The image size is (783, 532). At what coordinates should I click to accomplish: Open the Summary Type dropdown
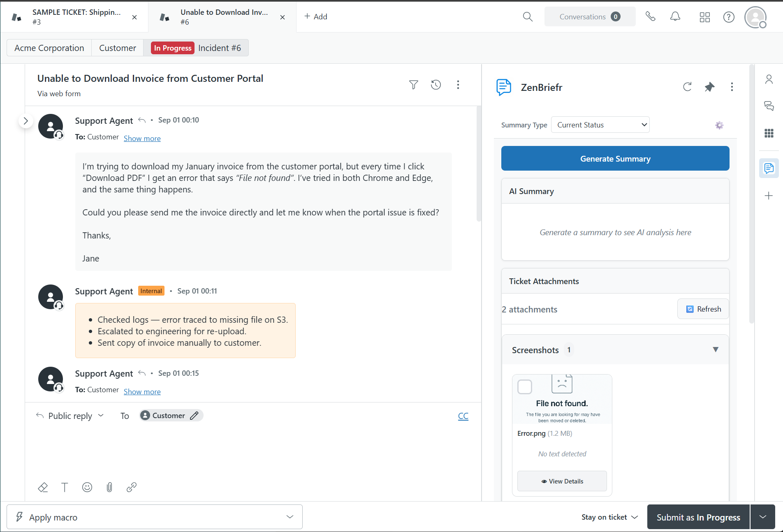pos(600,125)
